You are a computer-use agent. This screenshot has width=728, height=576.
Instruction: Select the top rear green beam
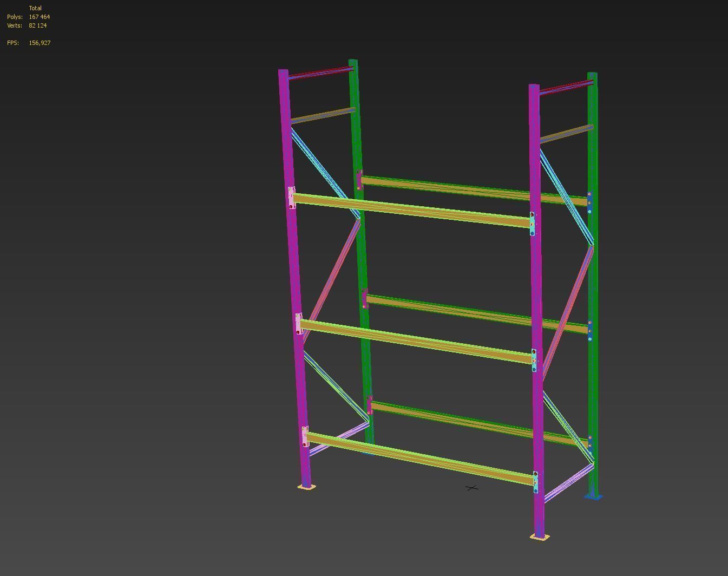(474, 190)
